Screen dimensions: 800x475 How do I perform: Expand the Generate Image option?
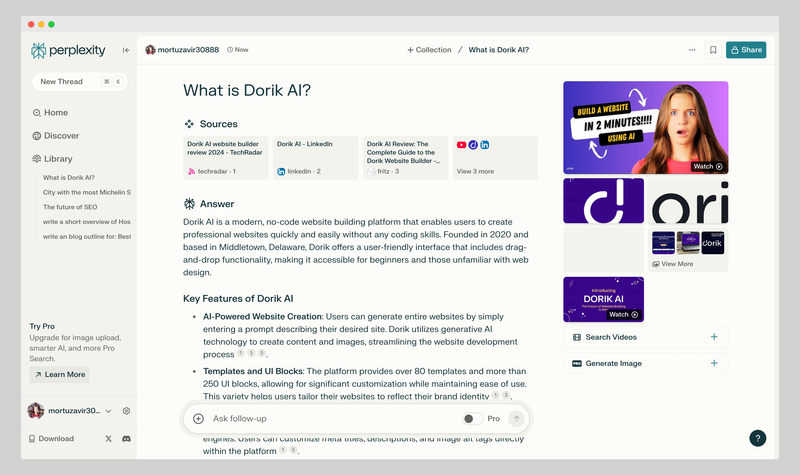coord(645,363)
